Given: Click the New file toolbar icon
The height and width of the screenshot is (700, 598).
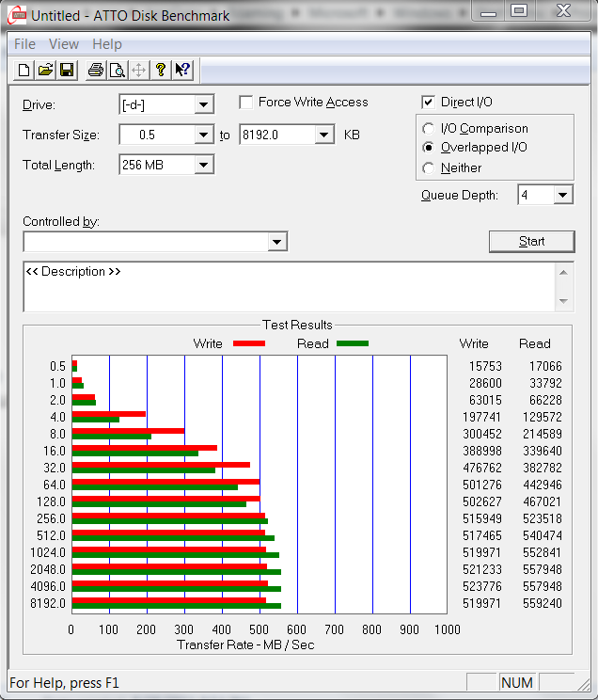Looking at the screenshot, I should [x=24, y=70].
